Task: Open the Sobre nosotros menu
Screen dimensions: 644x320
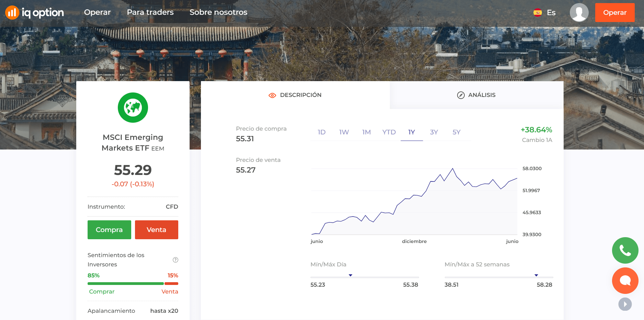Action: (x=218, y=12)
